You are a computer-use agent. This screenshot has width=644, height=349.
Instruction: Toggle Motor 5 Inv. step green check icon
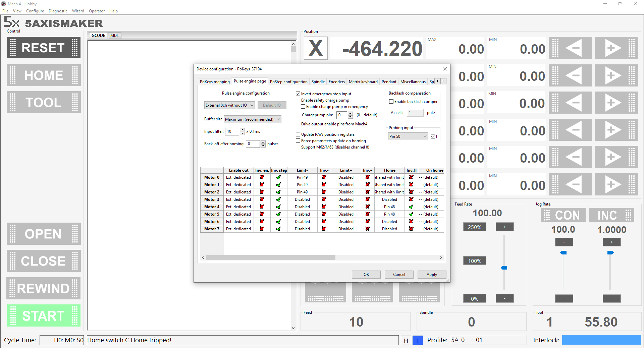pyautogui.click(x=279, y=214)
